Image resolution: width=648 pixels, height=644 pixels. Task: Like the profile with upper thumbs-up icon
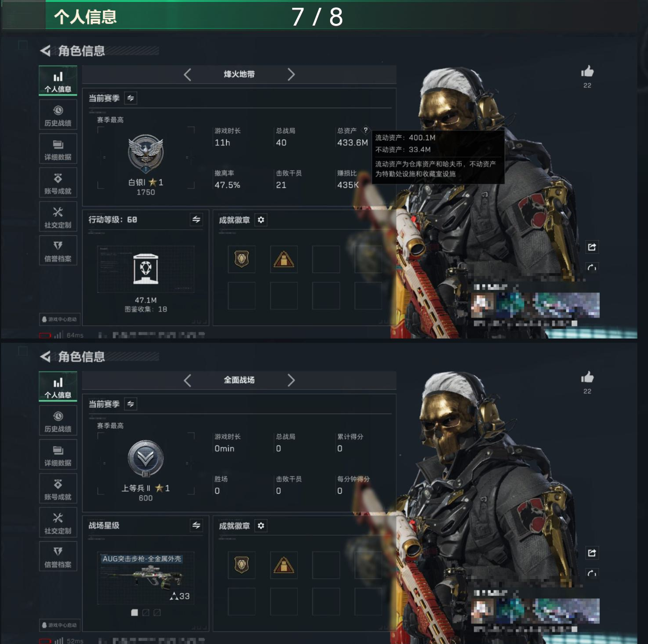tap(587, 72)
